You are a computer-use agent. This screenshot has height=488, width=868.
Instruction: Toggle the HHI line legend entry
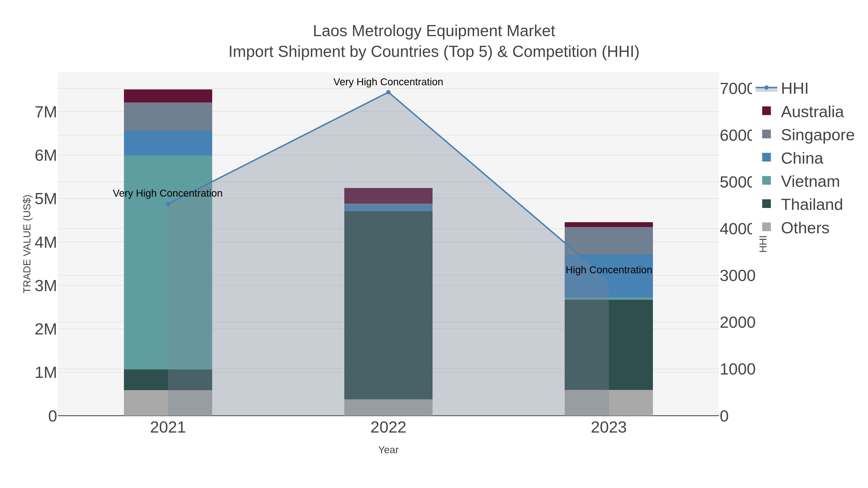[782, 89]
